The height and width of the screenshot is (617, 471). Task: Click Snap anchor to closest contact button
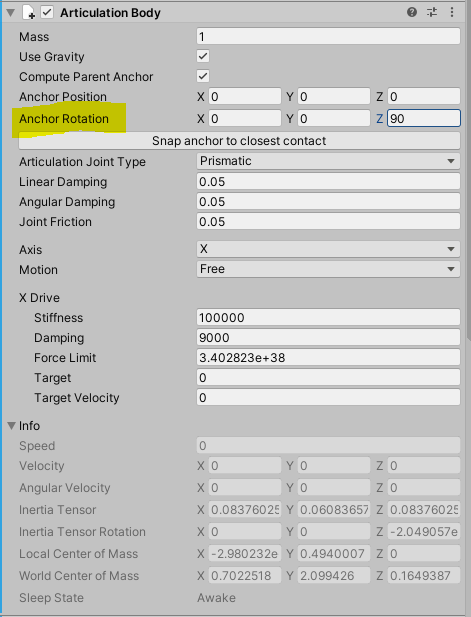239,141
